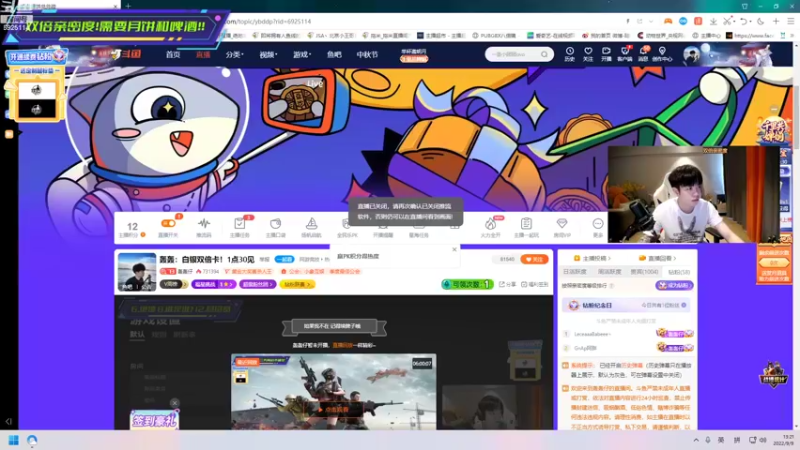
Task: Click the Douyu logo in header
Action: [x=125, y=54]
